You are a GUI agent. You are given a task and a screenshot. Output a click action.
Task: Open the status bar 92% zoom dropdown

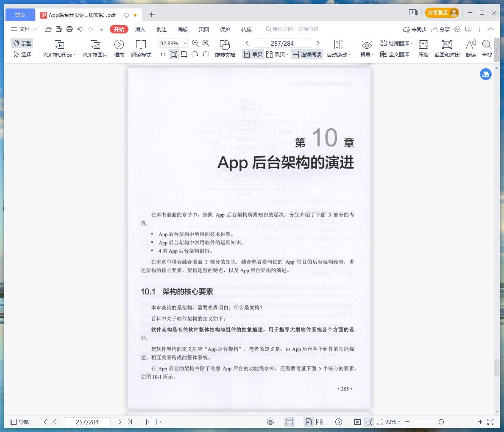[x=399, y=422]
